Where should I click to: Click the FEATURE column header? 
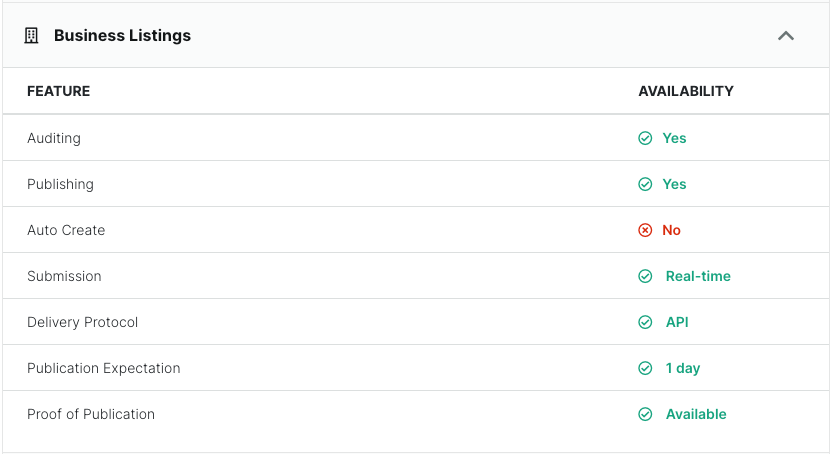pyautogui.click(x=59, y=91)
